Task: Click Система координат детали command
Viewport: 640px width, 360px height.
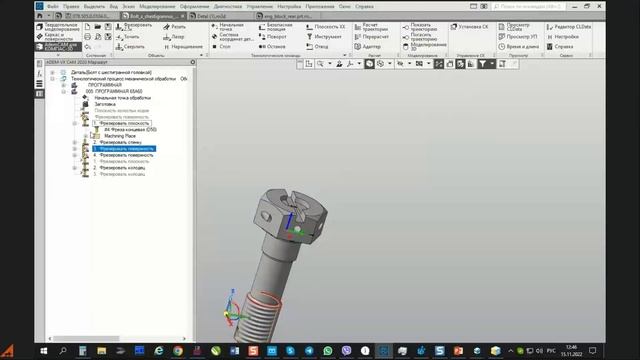Action: pos(232,37)
